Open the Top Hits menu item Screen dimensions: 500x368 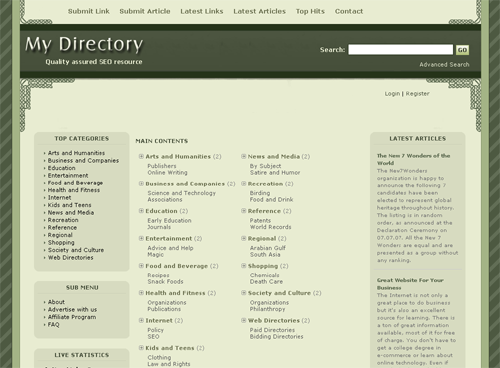point(310,11)
